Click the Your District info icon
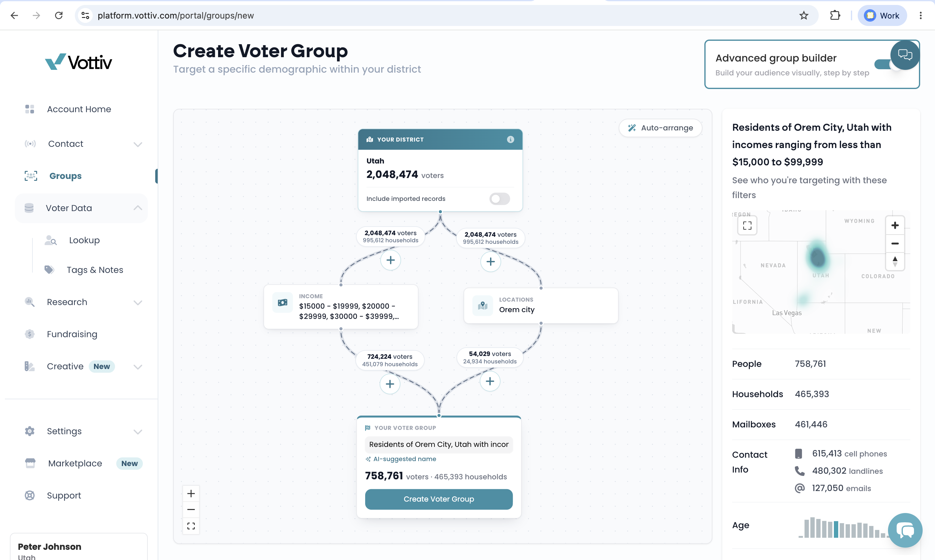The height and width of the screenshot is (560, 935). tap(510, 140)
